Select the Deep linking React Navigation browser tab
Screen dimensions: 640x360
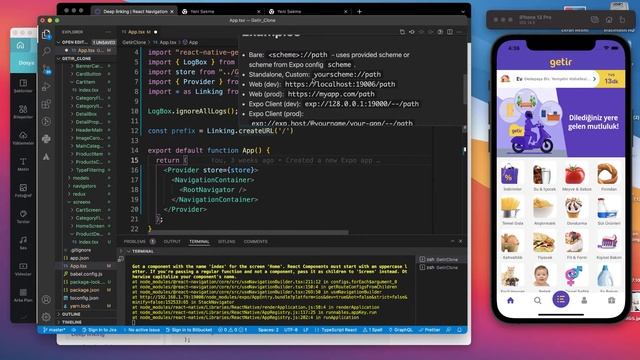(135, 11)
